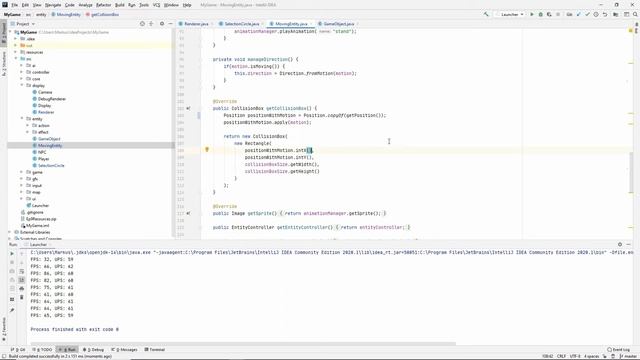
Task: Open the Debug tool window button
Action: (93, 350)
